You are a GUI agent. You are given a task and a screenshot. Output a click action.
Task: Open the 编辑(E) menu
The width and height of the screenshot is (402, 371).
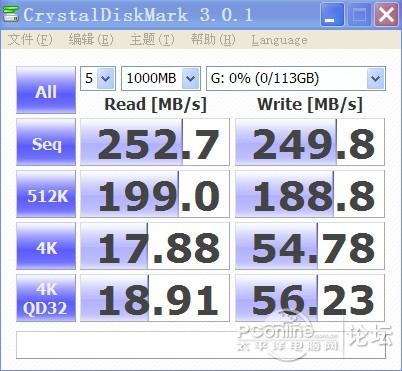(91, 40)
